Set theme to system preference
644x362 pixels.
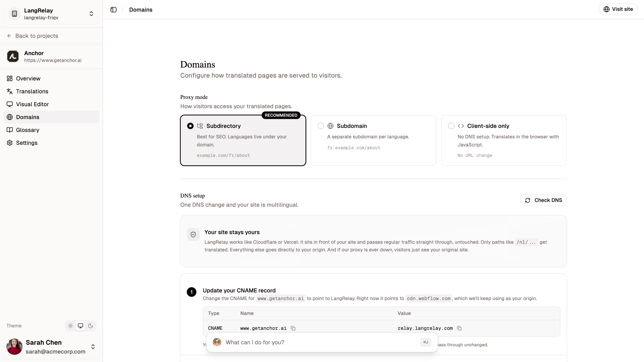pos(80,326)
